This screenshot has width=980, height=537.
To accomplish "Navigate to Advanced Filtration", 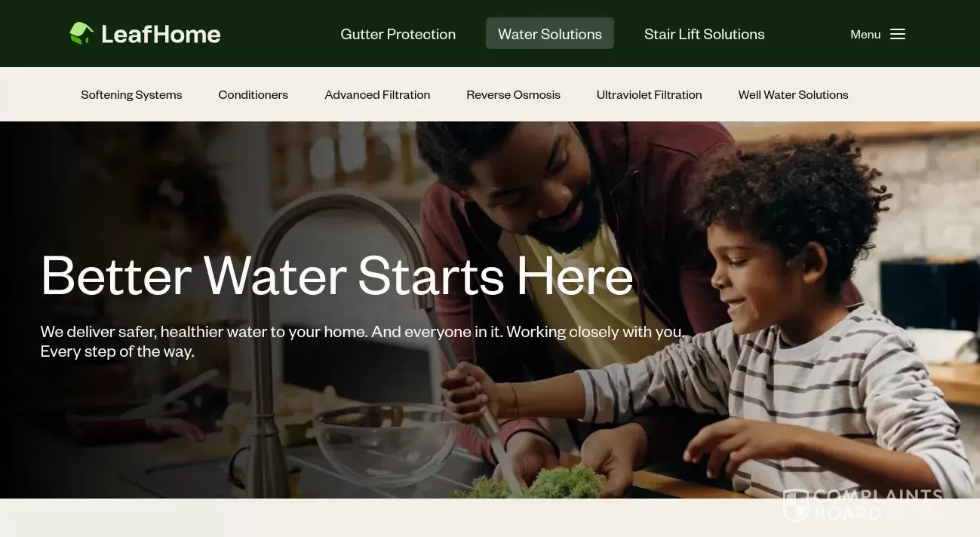I will [377, 94].
